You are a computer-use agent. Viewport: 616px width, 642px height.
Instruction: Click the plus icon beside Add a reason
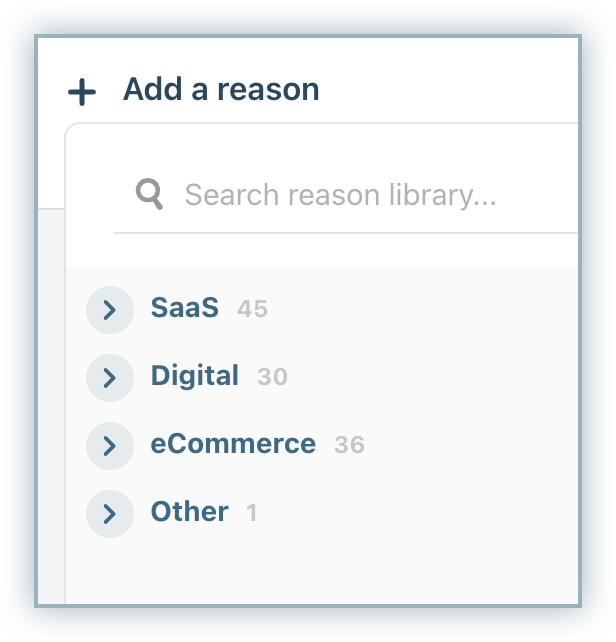point(82,92)
